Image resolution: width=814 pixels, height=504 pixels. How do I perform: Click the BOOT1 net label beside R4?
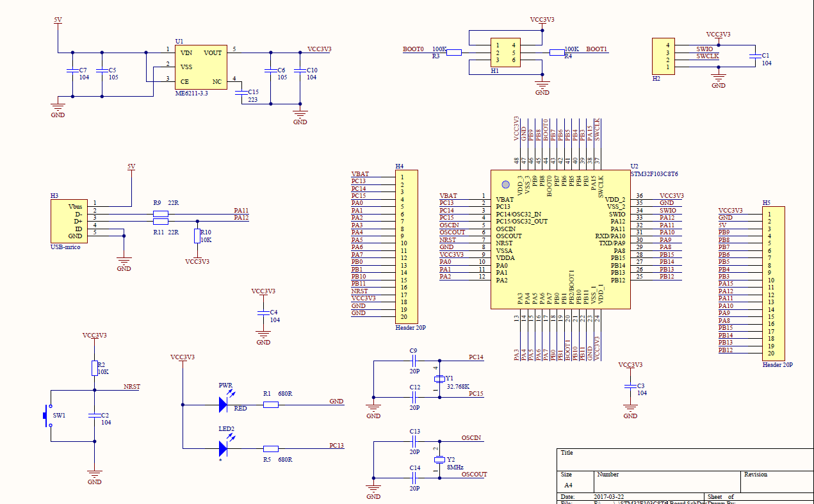pyautogui.click(x=597, y=49)
